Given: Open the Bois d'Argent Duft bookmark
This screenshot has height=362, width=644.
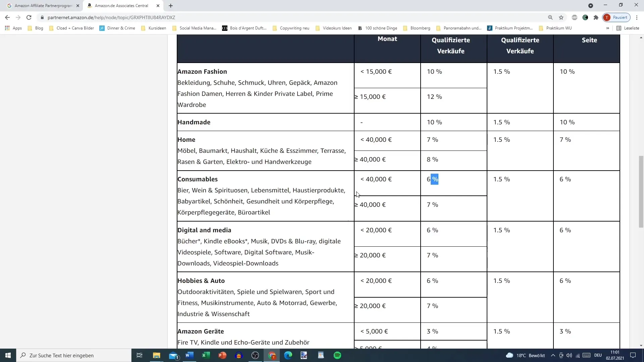Looking at the screenshot, I should [x=245, y=28].
